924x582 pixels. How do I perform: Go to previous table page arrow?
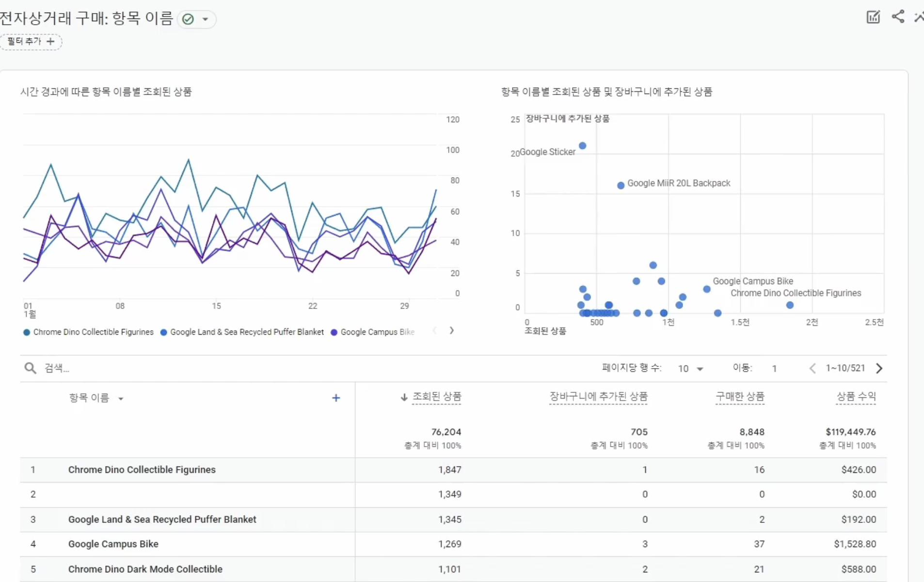[812, 369]
